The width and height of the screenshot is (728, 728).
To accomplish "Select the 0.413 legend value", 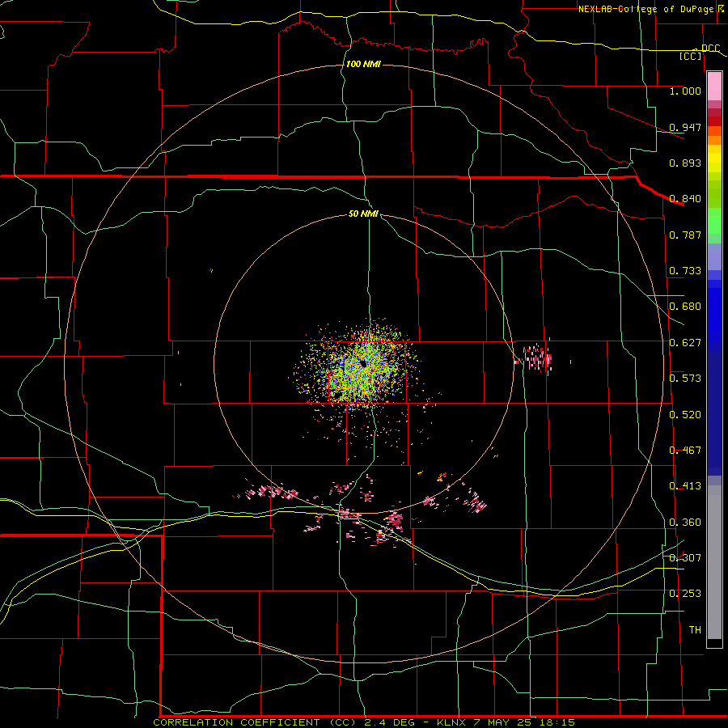I will click(685, 486).
